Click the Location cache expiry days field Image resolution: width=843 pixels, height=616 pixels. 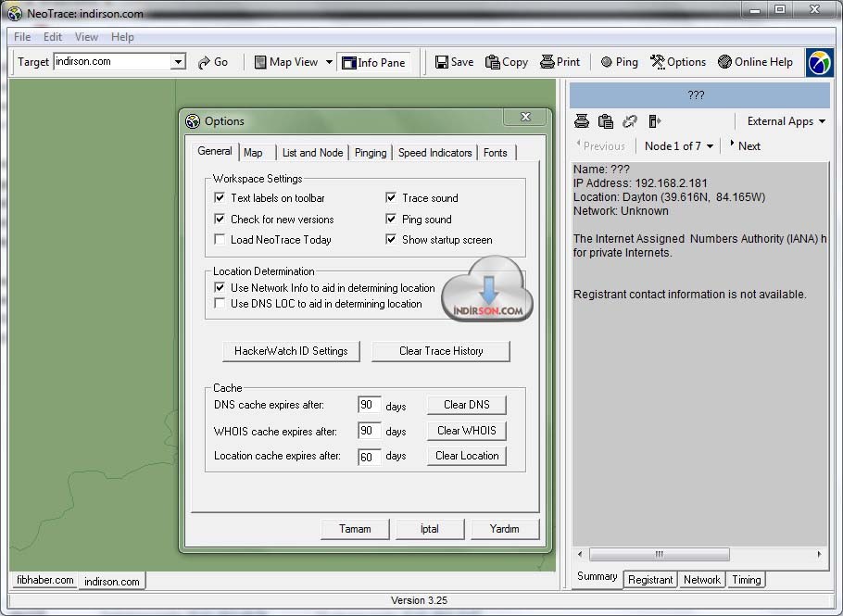point(369,457)
